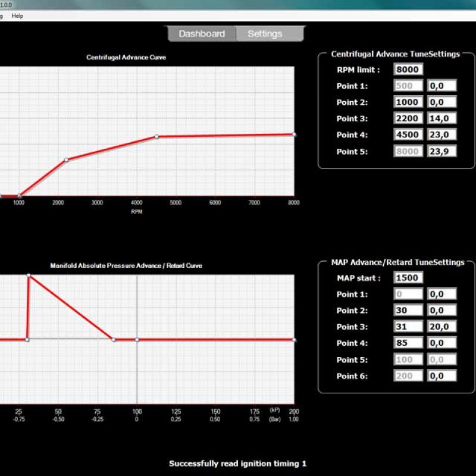476x476 pixels.
Task: Edit MAP Point 3 pressure value 31
Action: [x=408, y=327]
